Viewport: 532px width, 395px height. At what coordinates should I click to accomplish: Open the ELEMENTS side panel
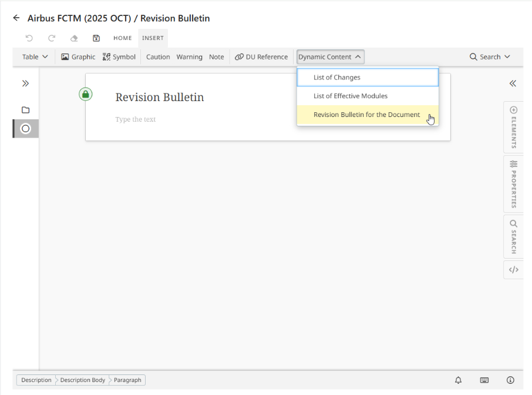coord(513,128)
